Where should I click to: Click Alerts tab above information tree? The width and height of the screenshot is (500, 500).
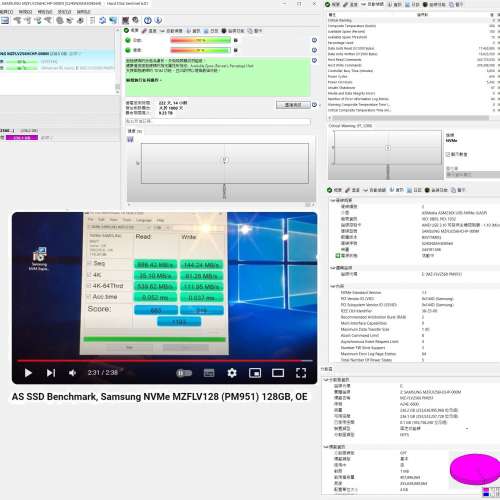tap(458, 190)
